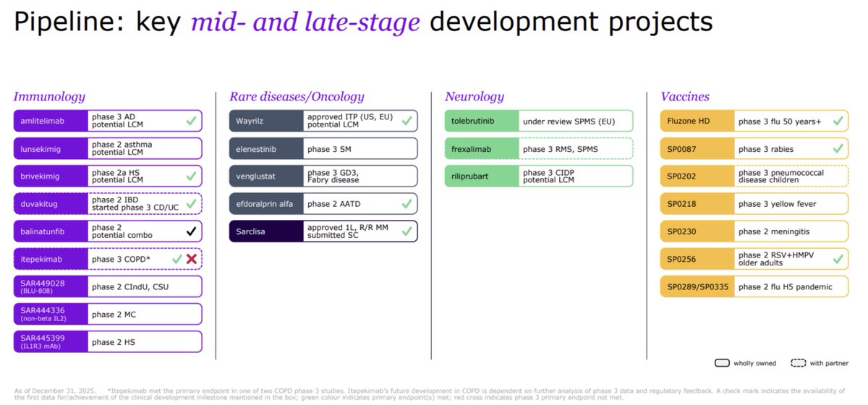Screen dimensions: 868x405
Task: Click the green check mark in duvakitug box
Action: point(190,204)
